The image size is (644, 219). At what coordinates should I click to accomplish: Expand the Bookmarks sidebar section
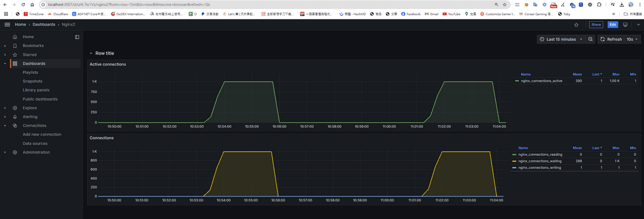point(5,46)
